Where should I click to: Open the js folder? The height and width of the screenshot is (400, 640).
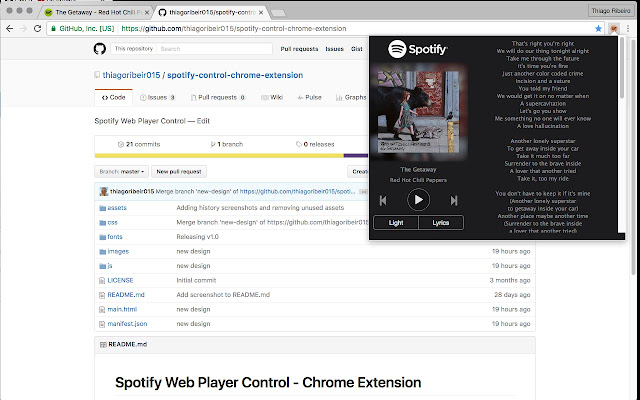(110, 266)
